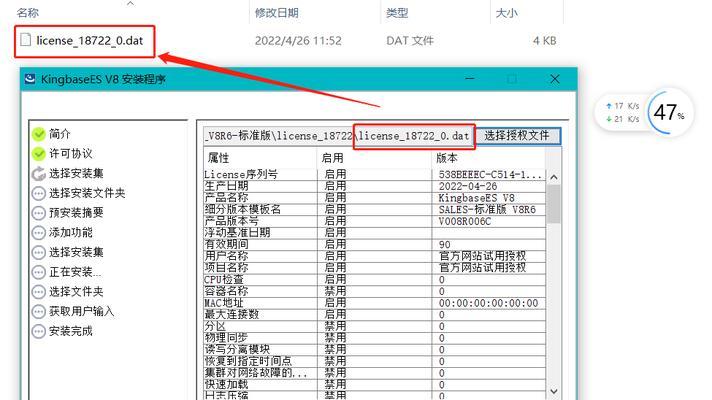This screenshot has height=400, width=712.
Task: Select the 恢复到指定时间点 row
Action: click(374, 361)
